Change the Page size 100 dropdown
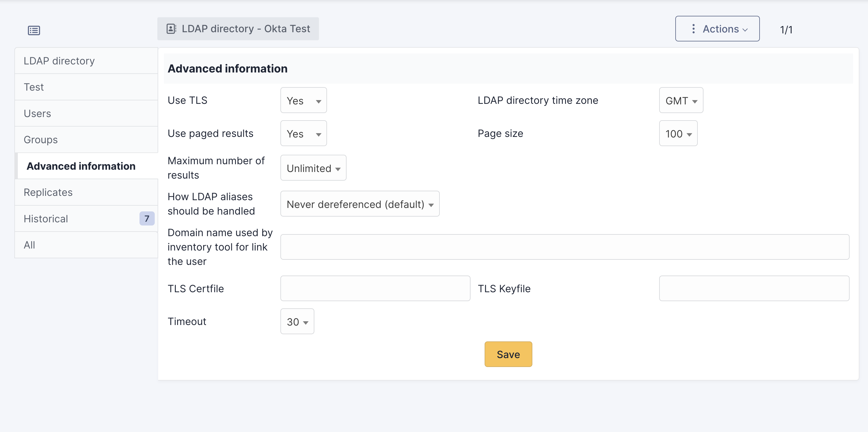The image size is (868, 432). pyautogui.click(x=678, y=133)
